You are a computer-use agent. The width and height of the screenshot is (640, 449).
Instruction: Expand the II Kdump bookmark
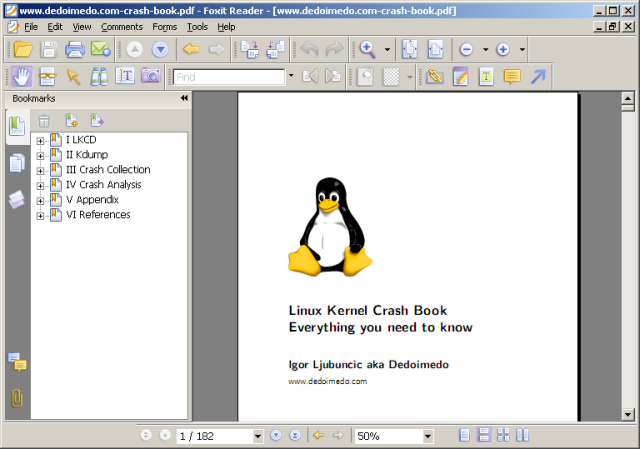[40, 156]
